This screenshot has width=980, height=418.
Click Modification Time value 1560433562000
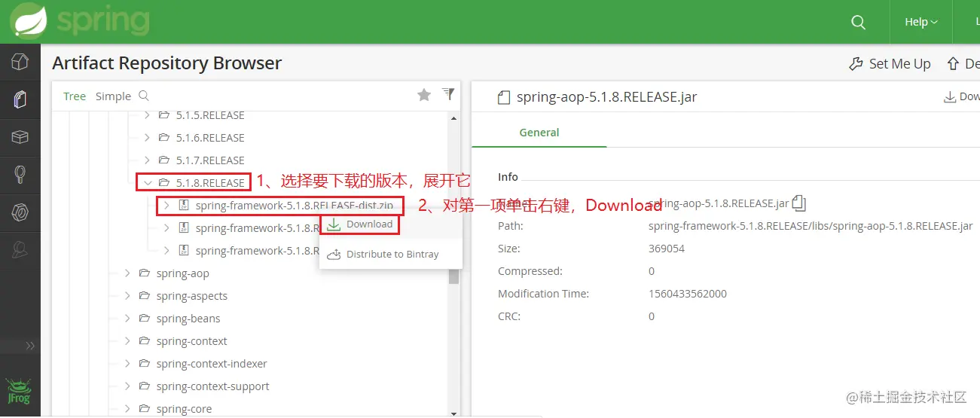point(688,294)
